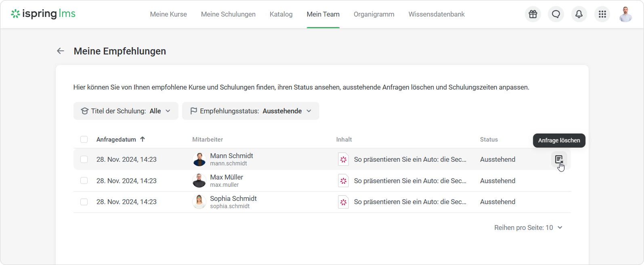Click the gift box icon in header

(533, 14)
